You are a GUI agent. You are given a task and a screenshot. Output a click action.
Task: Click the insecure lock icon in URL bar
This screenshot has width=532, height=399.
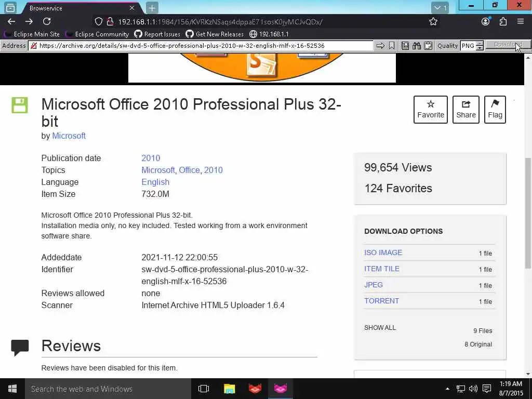(110, 22)
